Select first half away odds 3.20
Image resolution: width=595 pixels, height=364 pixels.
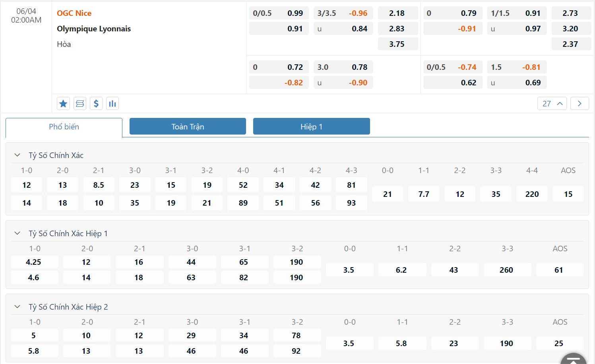click(571, 29)
